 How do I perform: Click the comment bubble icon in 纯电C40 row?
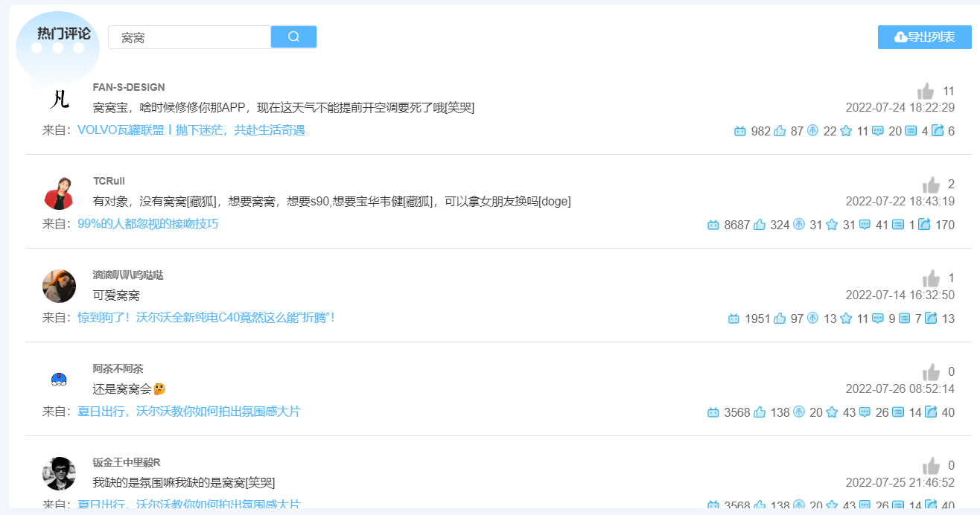[x=878, y=319]
